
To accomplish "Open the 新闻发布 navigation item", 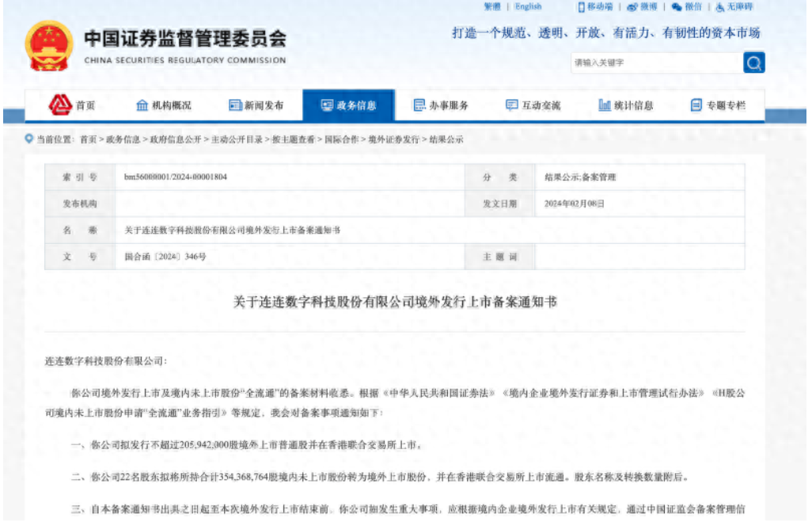I will coord(256,105).
